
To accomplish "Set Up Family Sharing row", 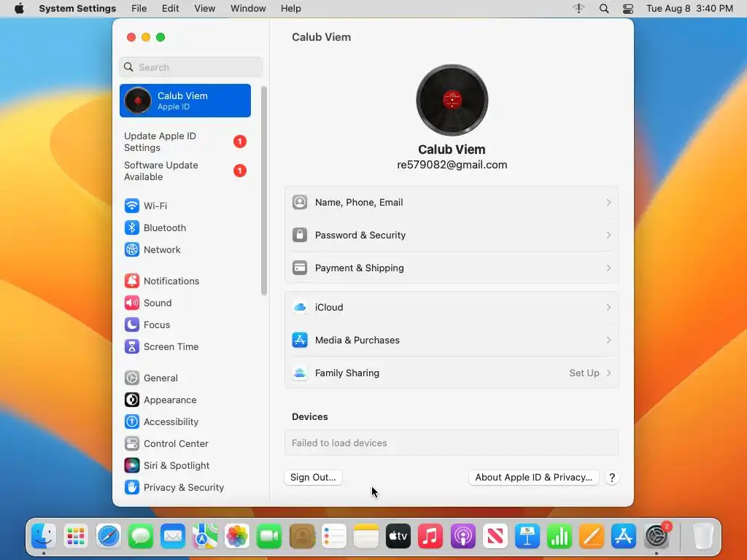I will coord(452,373).
